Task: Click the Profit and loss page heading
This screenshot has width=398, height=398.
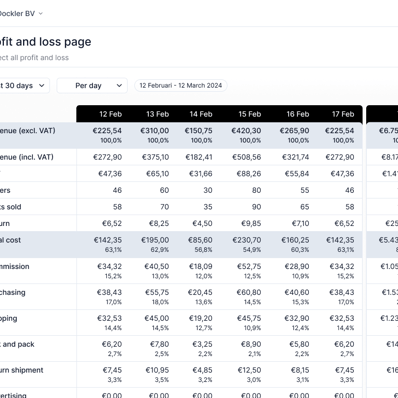Action: (x=45, y=42)
